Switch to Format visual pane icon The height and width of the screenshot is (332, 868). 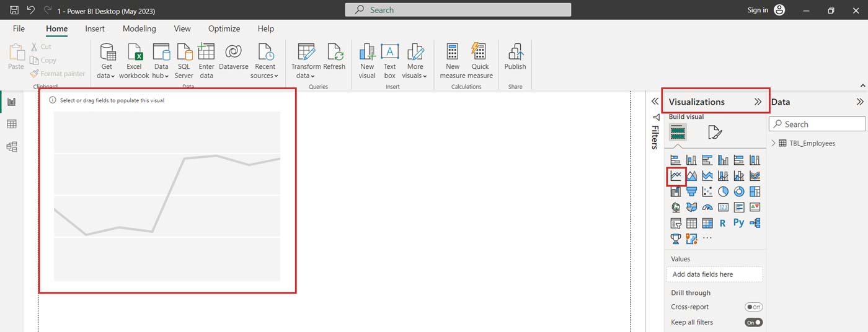tap(715, 132)
